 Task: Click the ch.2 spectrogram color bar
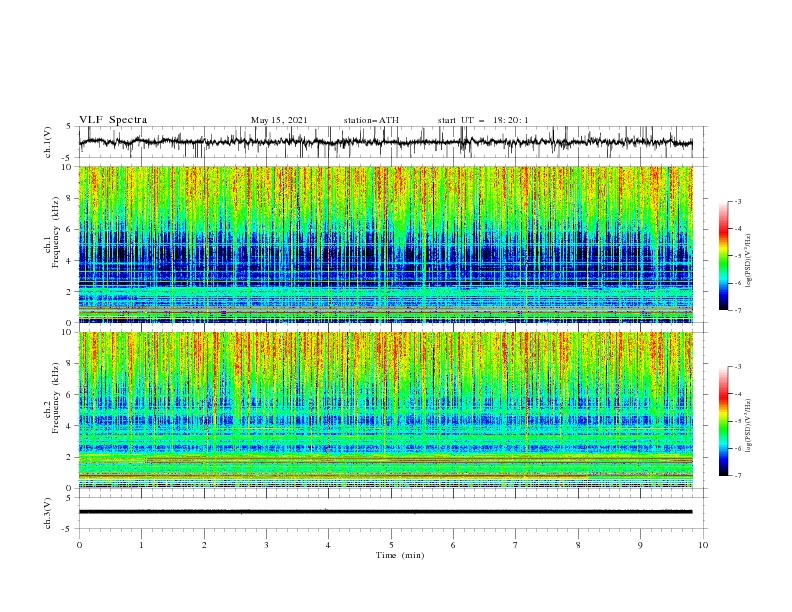[x=724, y=421]
